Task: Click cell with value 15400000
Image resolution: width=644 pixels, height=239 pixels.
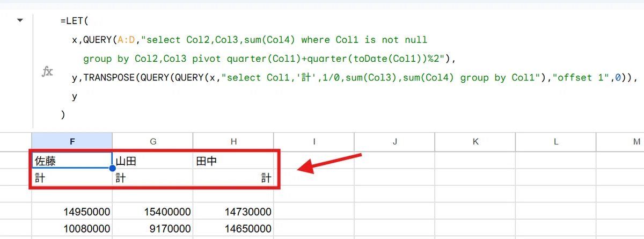Action: 153,212
